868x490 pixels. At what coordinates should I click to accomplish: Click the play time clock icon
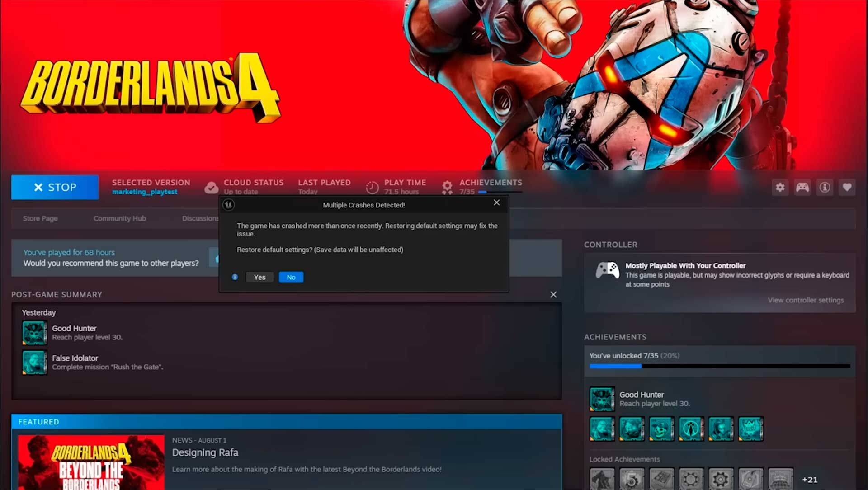(372, 187)
